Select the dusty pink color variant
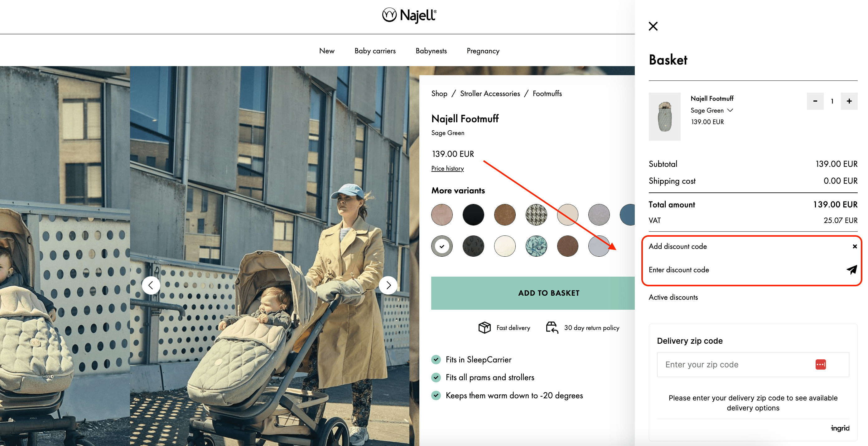The height and width of the screenshot is (446, 868). 441,214
